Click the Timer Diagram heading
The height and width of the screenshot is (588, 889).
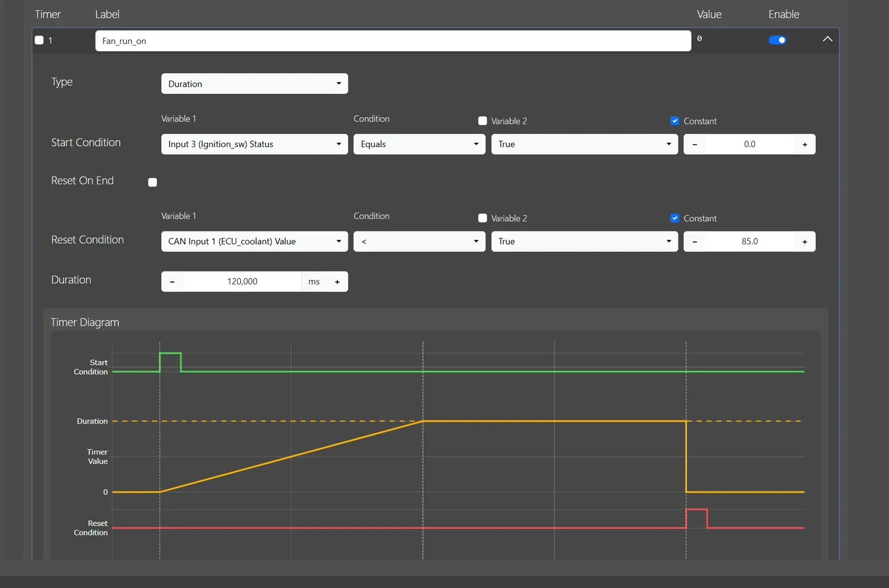[85, 323]
